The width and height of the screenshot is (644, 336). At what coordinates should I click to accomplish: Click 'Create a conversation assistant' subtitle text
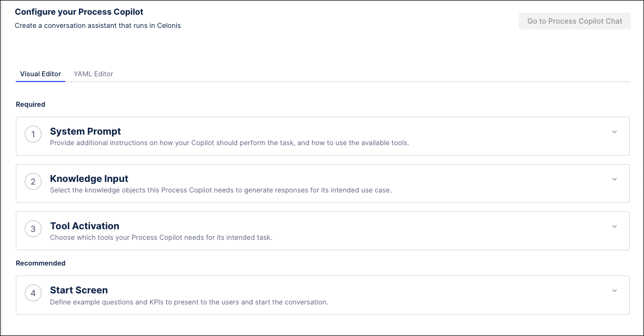(98, 26)
